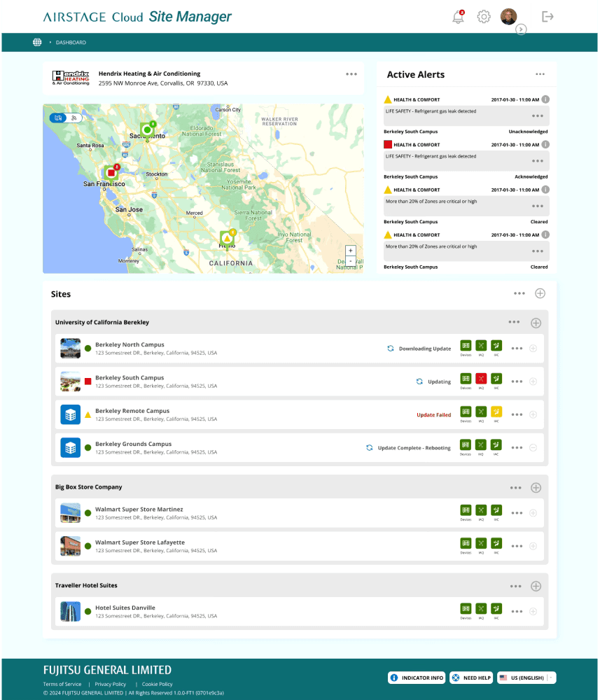This screenshot has width=600, height=700.
Task: Go to DASHBOARD breadcrumb
Action: coord(71,43)
